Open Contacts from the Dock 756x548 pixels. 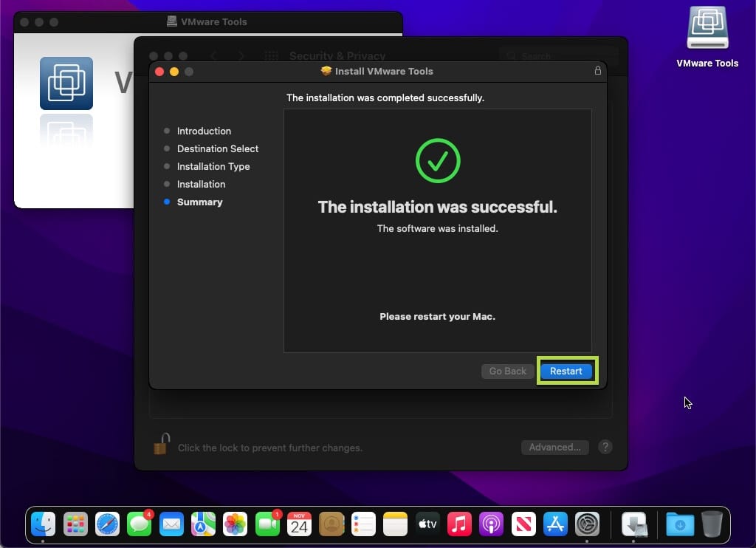331,524
